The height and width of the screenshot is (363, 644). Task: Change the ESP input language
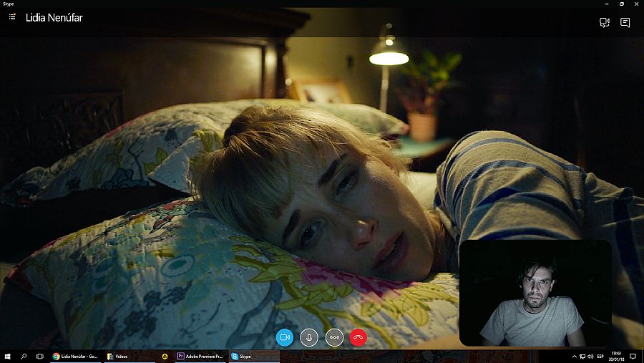600,357
